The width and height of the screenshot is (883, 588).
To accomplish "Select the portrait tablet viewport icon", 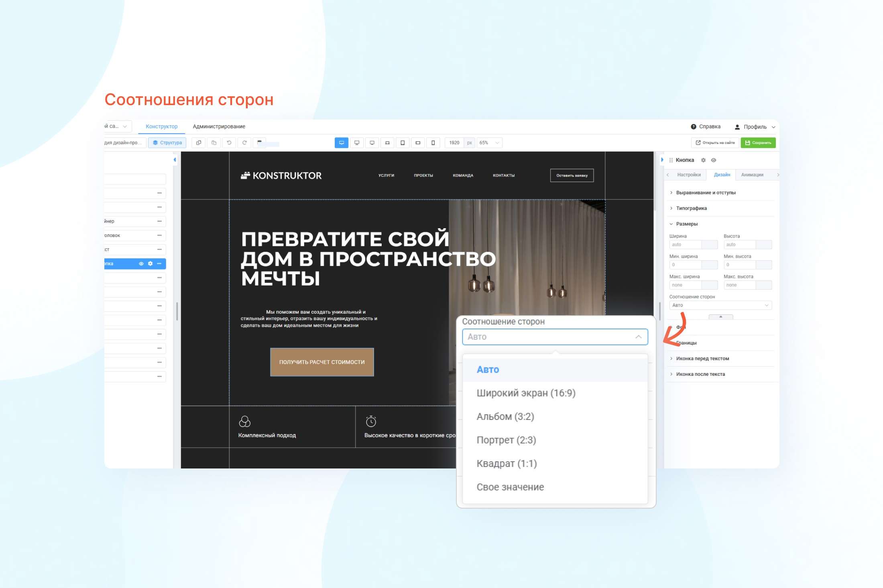I will click(x=403, y=143).
